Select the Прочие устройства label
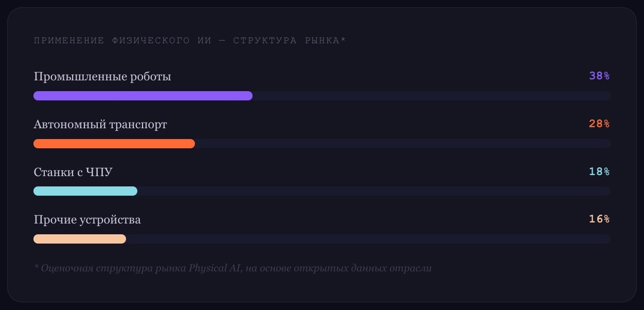This screenshot has width=644, height=310. (x=87, y=220)
